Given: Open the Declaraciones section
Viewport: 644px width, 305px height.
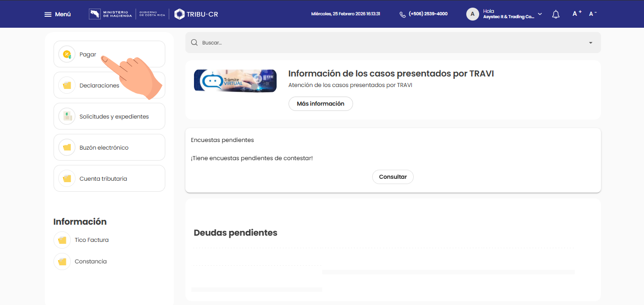Looking at the screenshot, I should 99,86.
